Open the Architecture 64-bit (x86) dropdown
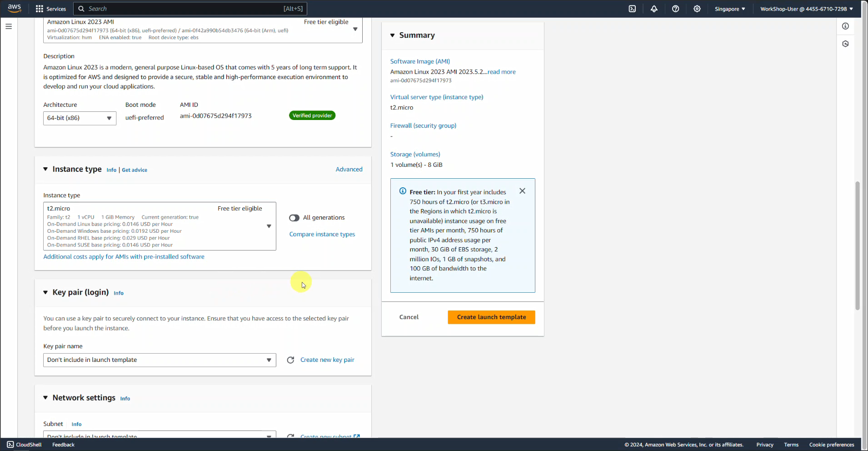The width and height of the screenshot is (868, 451). pyautogui.click(x=80, y=118)
